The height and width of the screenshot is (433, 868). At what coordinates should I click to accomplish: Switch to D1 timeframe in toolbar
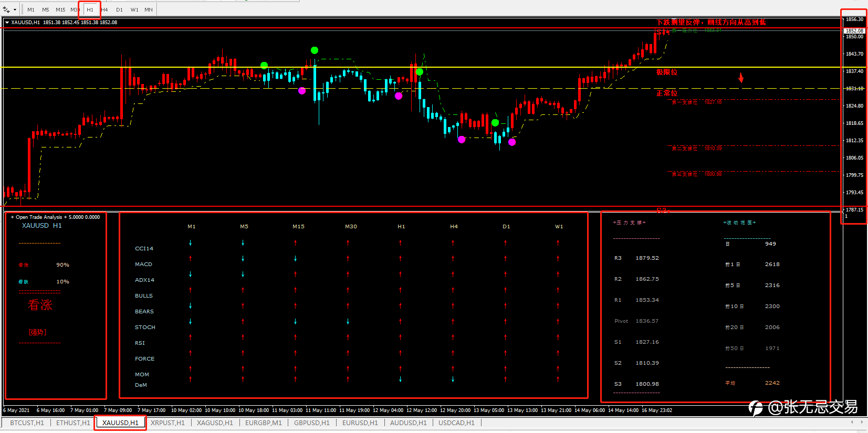(x=119, y=9)
